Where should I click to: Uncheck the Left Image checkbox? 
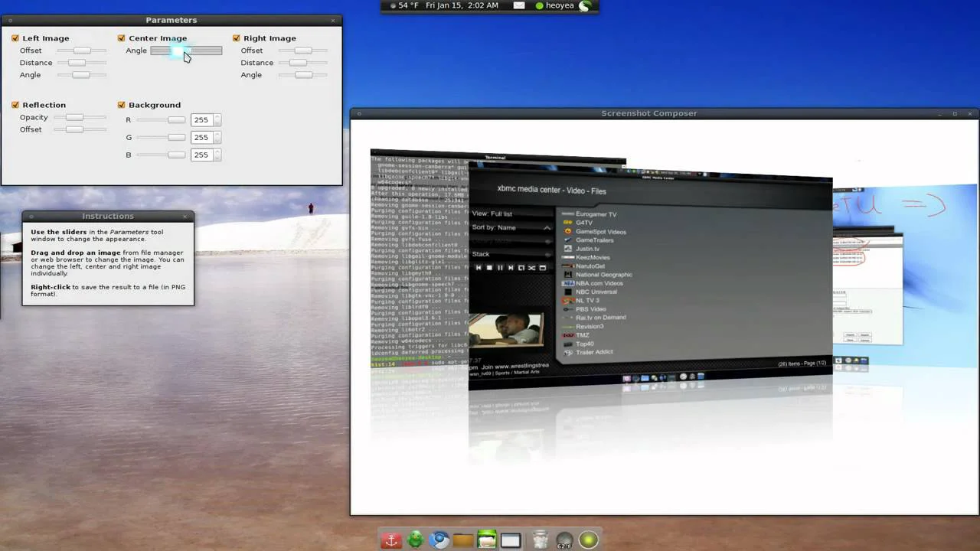coord(15,38)
